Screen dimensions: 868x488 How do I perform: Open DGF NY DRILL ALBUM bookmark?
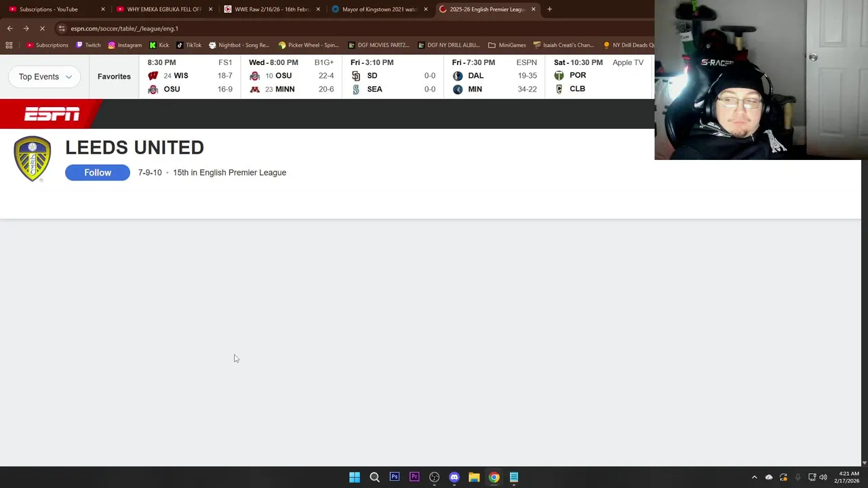(448, 45)
